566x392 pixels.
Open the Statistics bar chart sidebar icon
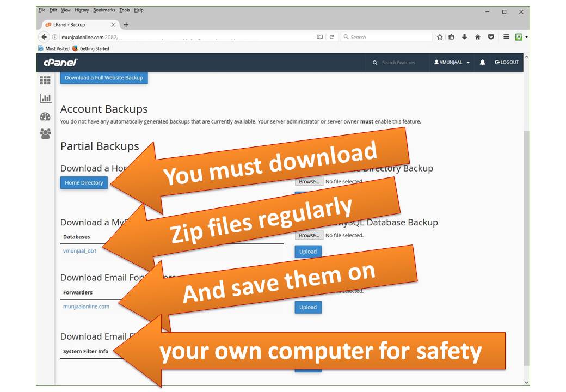pos(46,98)
